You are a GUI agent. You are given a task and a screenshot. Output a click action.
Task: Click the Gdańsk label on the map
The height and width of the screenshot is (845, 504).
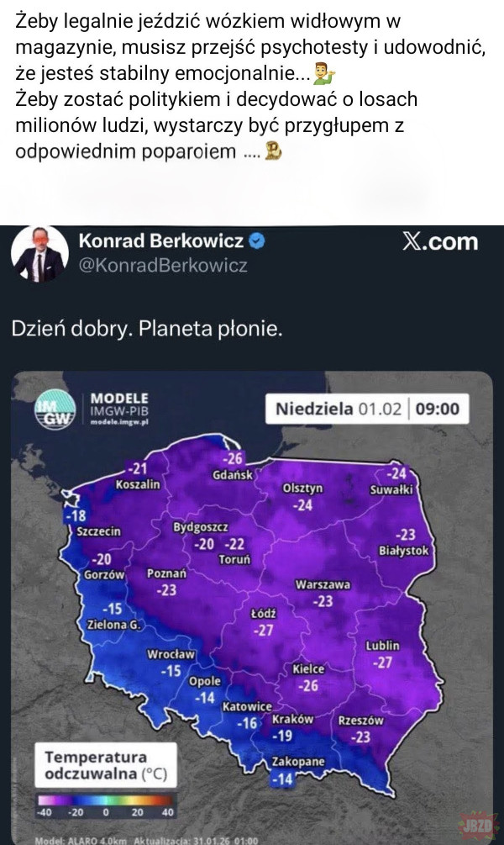pos(233,475)
